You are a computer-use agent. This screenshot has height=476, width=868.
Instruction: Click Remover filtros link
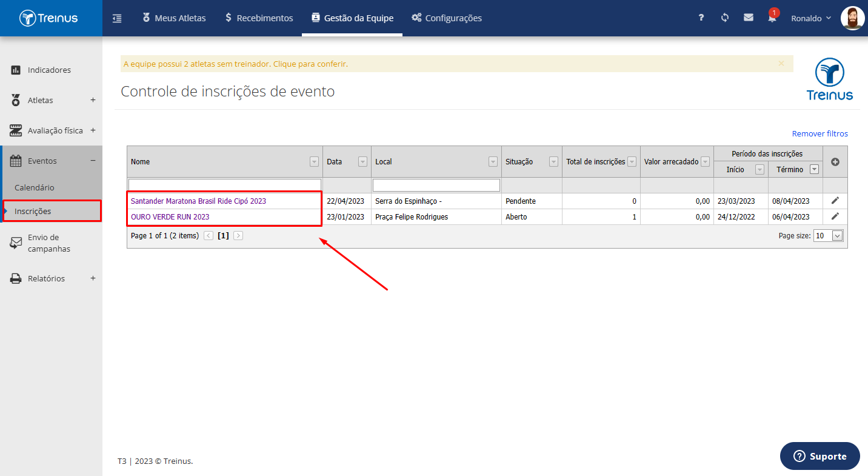pos(820,133)
